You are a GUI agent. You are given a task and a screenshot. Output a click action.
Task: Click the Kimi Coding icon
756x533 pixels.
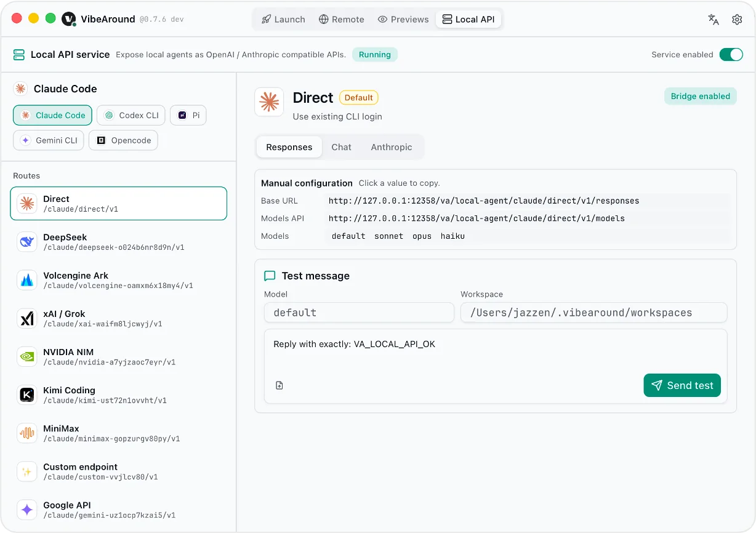[x=27, y=395]
